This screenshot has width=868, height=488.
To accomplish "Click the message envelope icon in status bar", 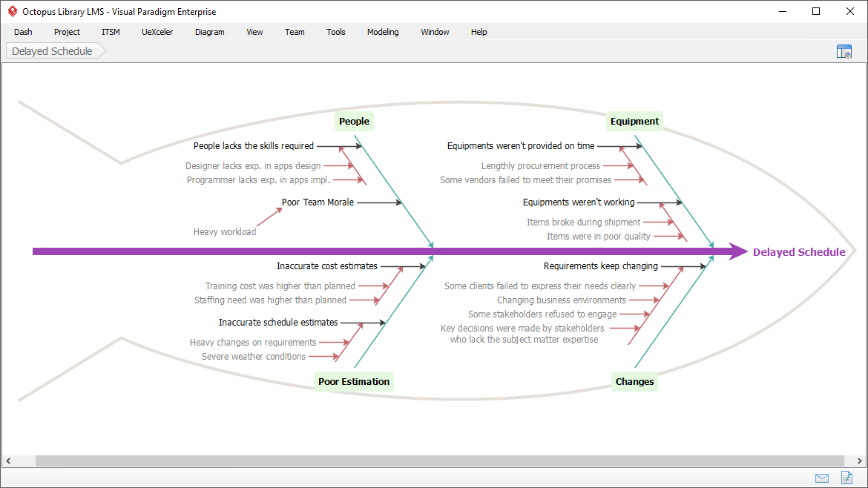I will pos(821,478).
